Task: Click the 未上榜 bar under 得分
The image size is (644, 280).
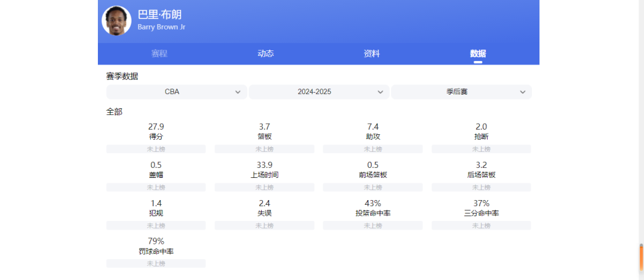Action: tap(156, 149)
